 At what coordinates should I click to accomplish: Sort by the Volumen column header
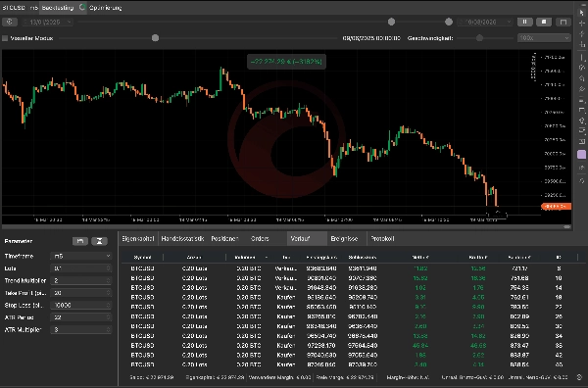245,257
